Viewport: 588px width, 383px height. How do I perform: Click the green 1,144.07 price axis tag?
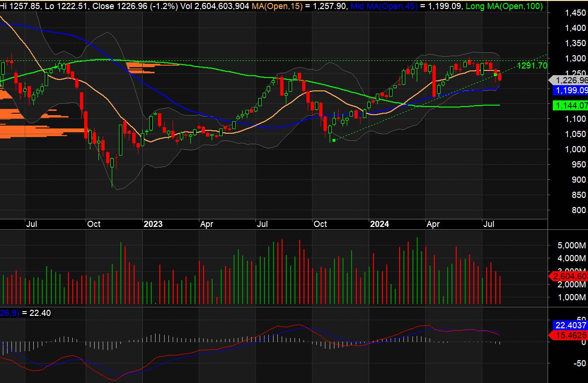[x=570, y=106]
